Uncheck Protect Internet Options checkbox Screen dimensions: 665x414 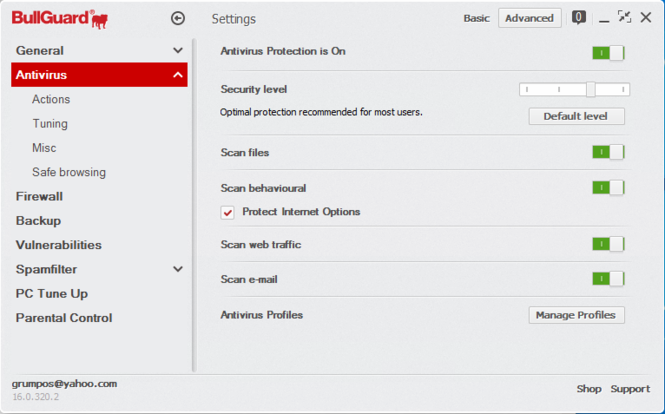[227, 212]
